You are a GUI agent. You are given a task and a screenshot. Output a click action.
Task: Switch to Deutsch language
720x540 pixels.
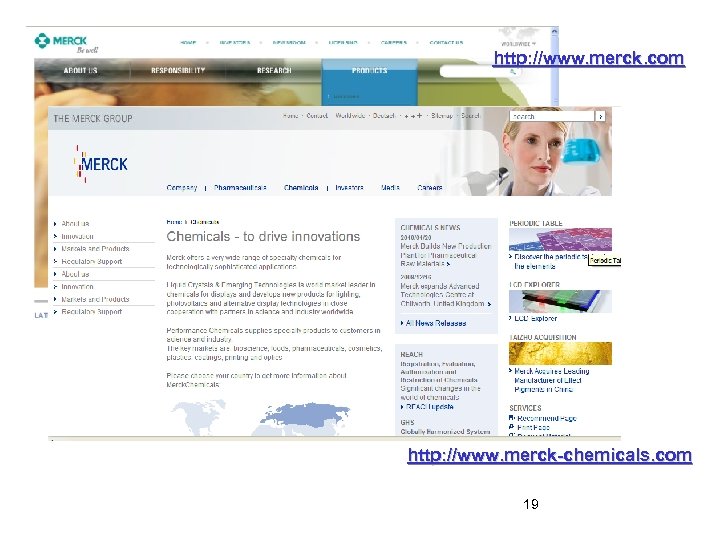tap(383, 116)
